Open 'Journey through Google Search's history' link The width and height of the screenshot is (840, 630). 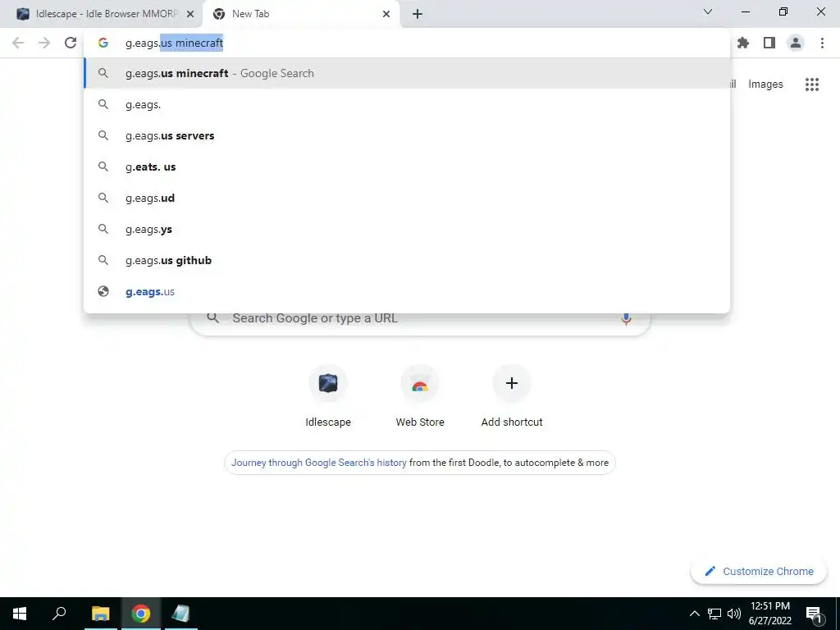tap(319, 463)
